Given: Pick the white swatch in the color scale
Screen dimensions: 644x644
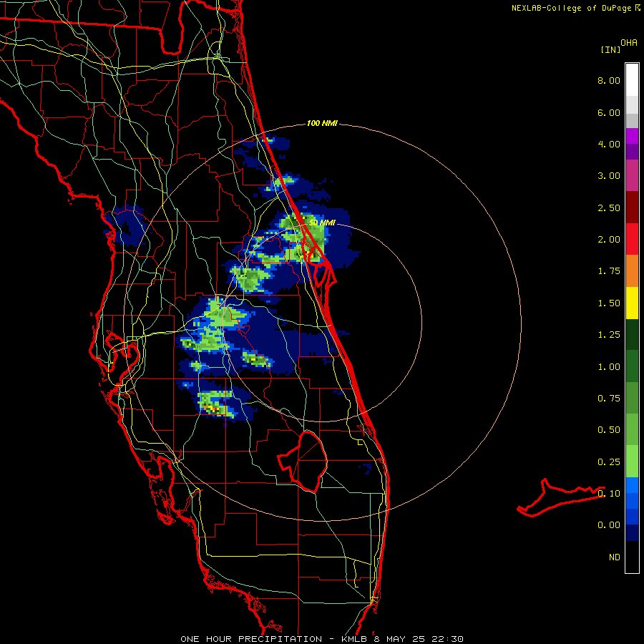Looking at the screenshot, I should click(x=632, y=80).
